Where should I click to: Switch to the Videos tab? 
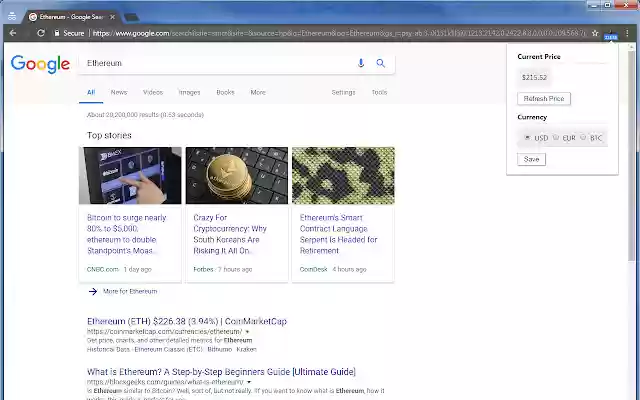(x=153, y=92)
